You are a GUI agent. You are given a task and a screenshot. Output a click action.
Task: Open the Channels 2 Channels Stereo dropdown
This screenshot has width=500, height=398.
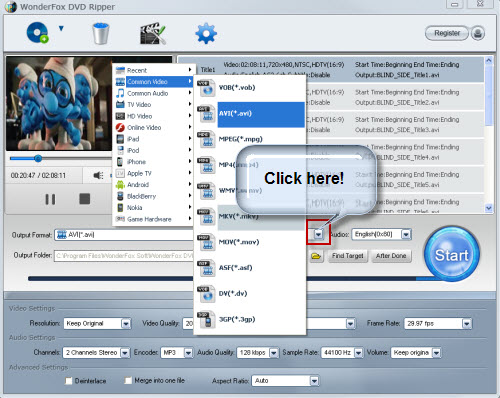(x=125, y=353)
